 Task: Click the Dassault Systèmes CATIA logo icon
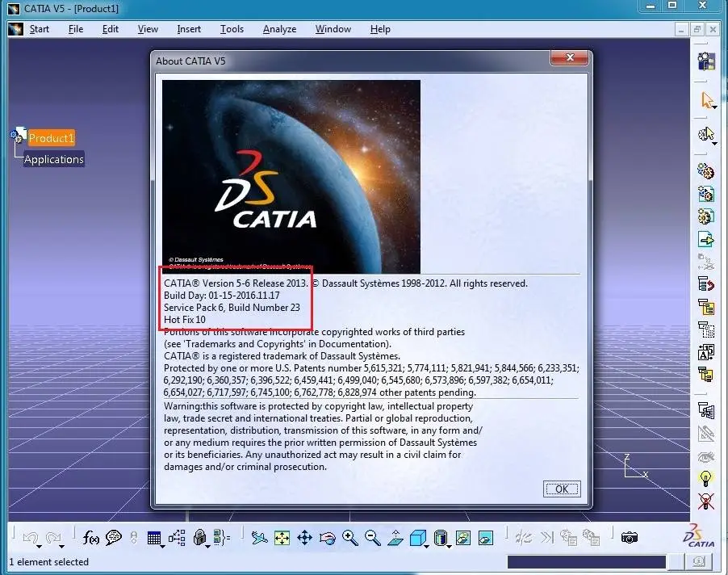pos(699,535)
